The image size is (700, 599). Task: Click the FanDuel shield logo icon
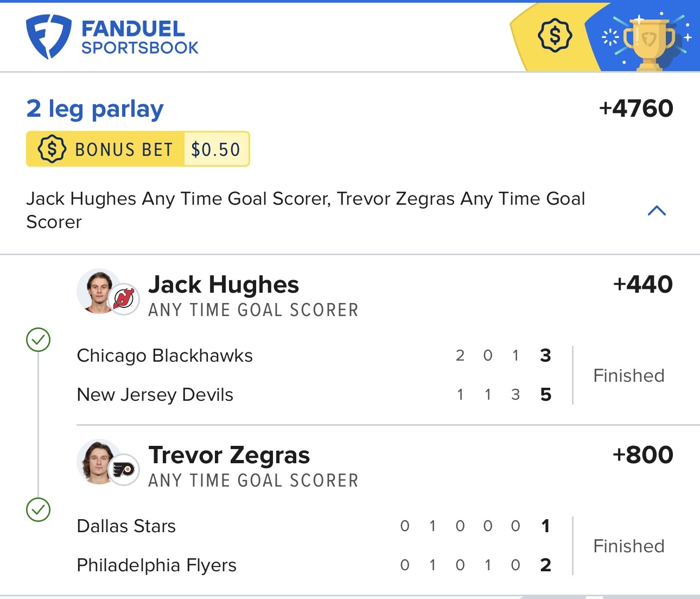(x=48, y=36)
